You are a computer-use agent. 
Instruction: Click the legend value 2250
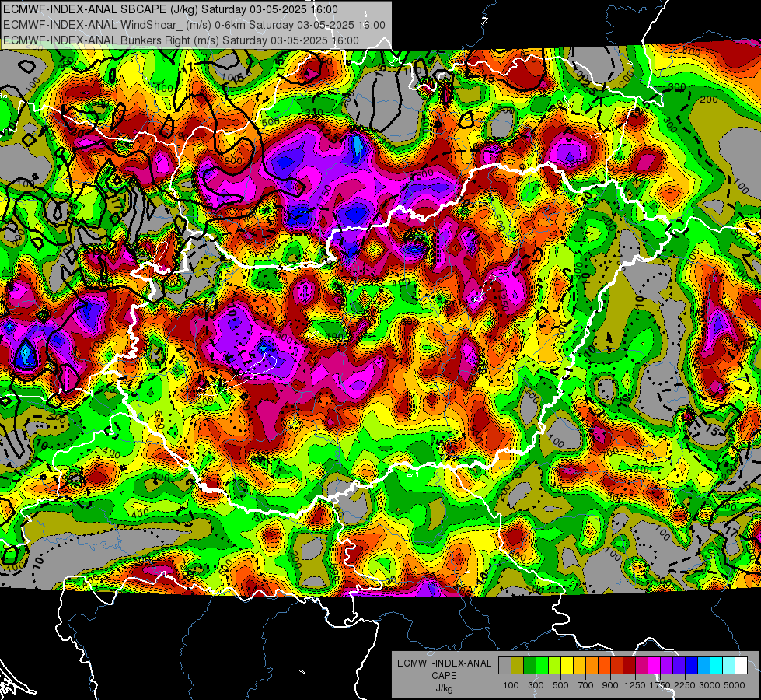[x=685, y=685]
